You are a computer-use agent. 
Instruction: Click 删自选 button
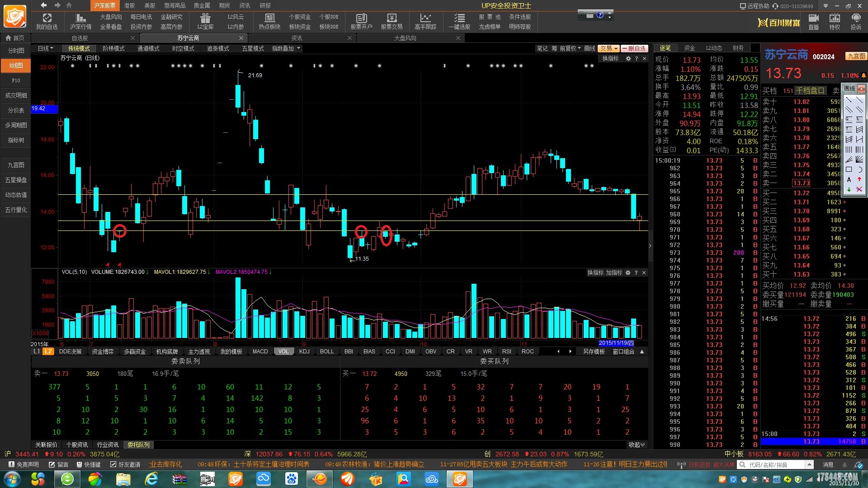point(634,48)
